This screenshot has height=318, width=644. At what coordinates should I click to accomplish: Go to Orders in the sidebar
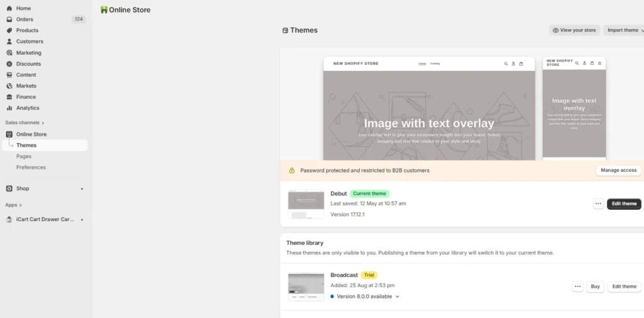tap(25, 20)
